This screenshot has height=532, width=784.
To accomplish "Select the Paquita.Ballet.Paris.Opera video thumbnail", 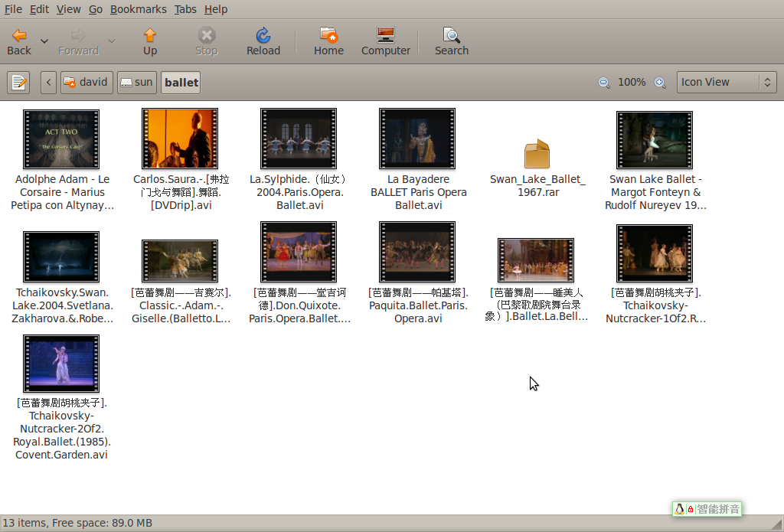I will pos(417,252).
